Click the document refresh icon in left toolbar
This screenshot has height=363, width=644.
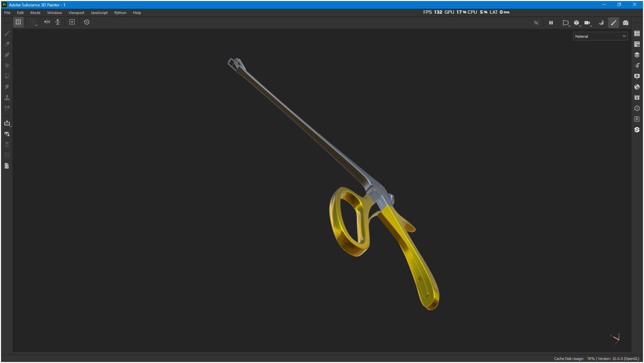tap(7, 166)
